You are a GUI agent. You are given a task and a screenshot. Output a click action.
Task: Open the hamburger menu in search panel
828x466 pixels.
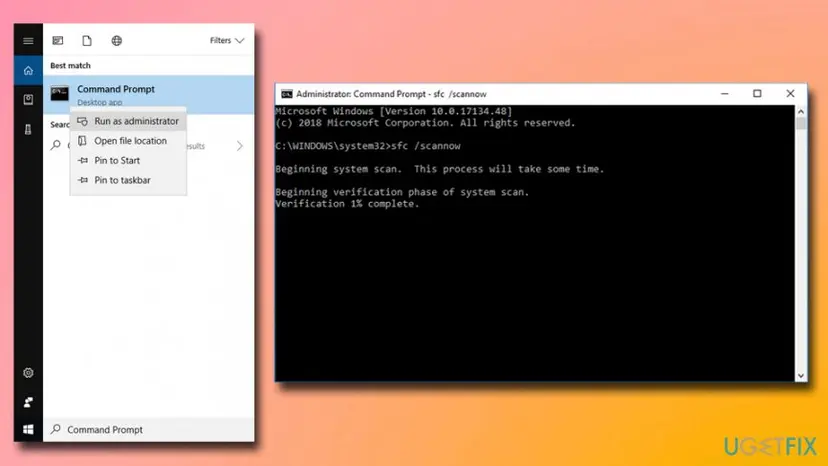pyautogui.click(x=28, y=41)
